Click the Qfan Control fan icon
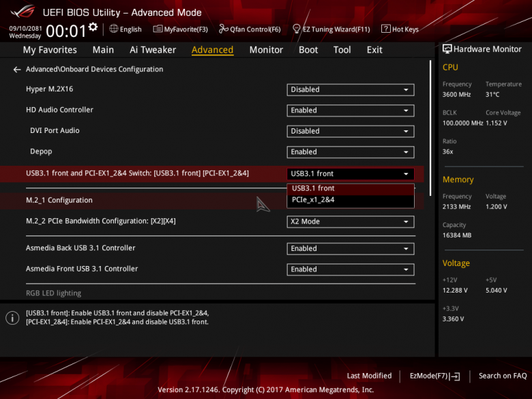The width and height of the screenshot is (532, 399). tap(223, 29)
